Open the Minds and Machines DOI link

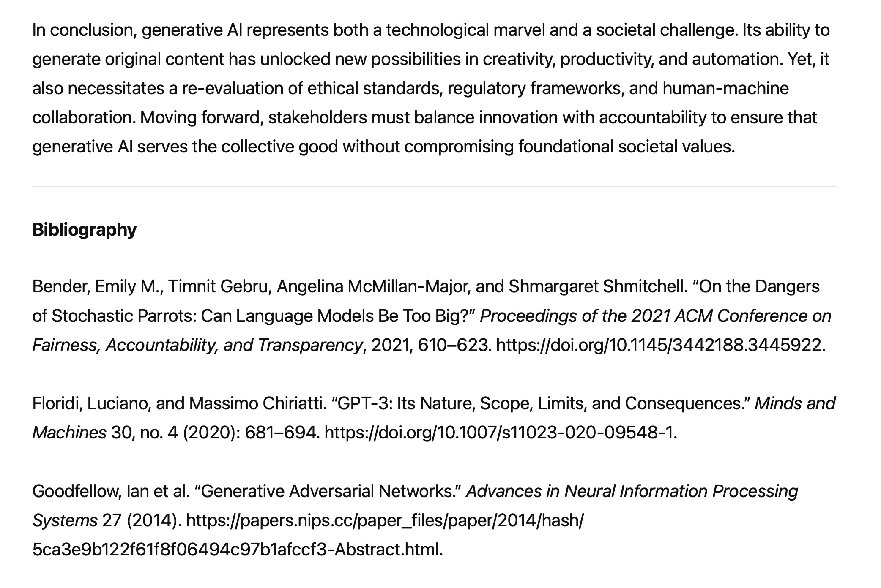[500, 433]
